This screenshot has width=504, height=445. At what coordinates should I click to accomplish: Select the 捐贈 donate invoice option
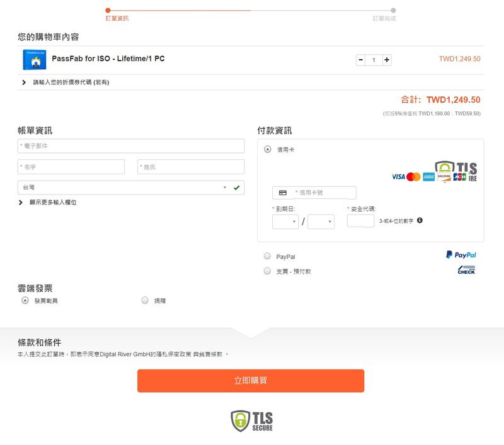click(x=145, y=300)
